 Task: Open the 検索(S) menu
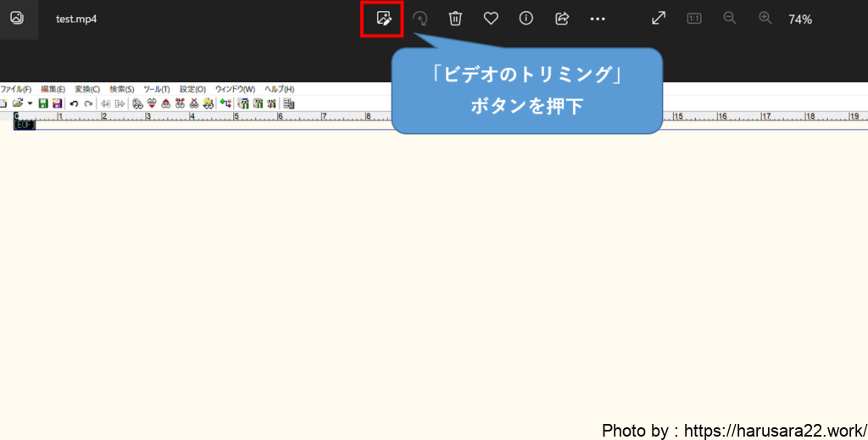coord(122,89)
